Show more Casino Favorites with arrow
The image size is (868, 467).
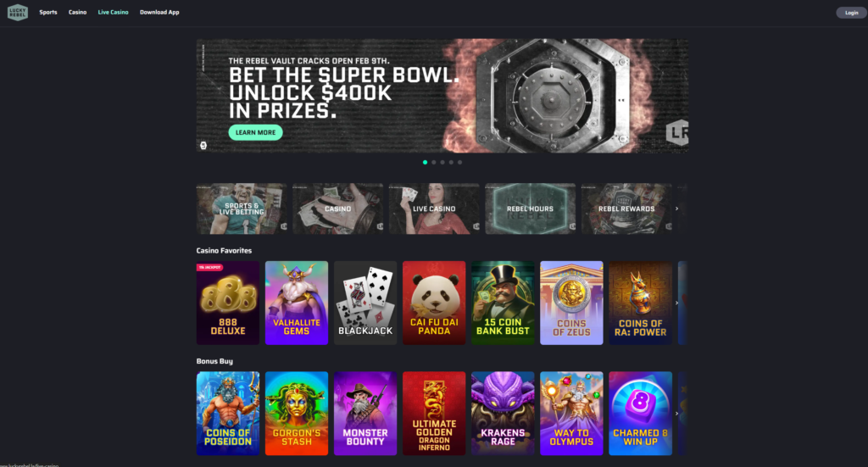[x=676, y=303]
